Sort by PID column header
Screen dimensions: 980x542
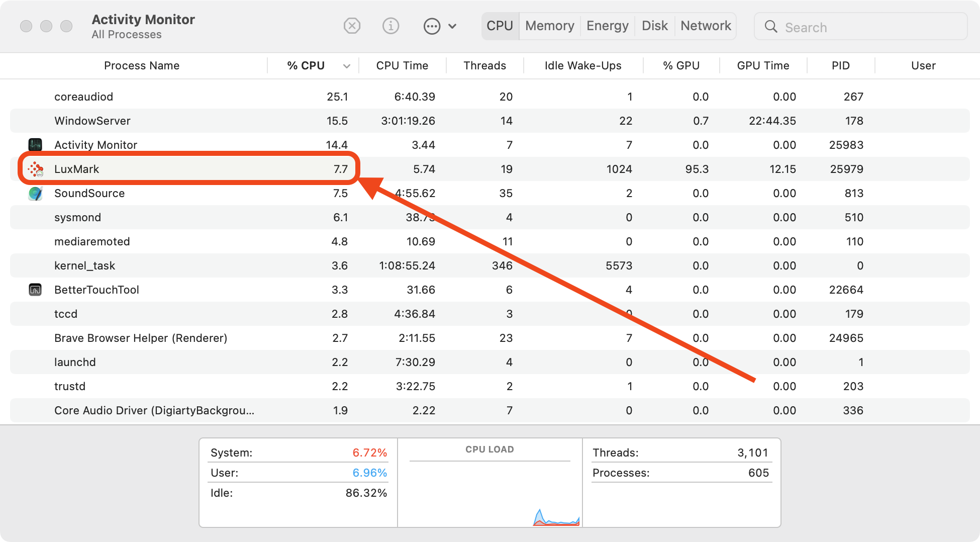[840, 65]
